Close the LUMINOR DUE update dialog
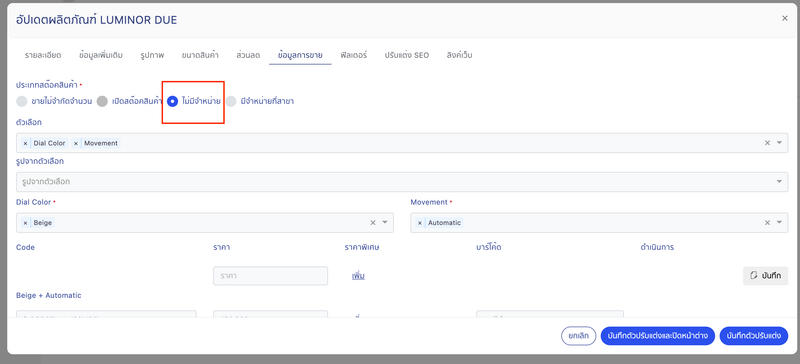Image resolution: width=800 pixels, height=364 pixels. tap(785, 18)
